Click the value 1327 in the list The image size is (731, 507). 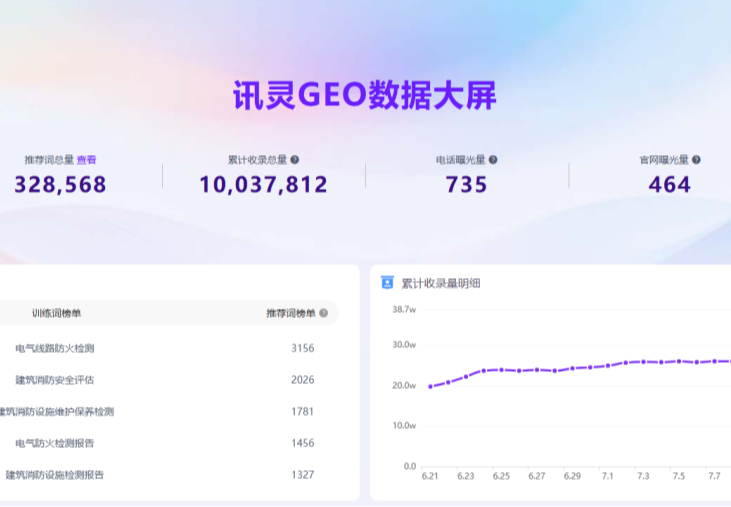[303, 475]
